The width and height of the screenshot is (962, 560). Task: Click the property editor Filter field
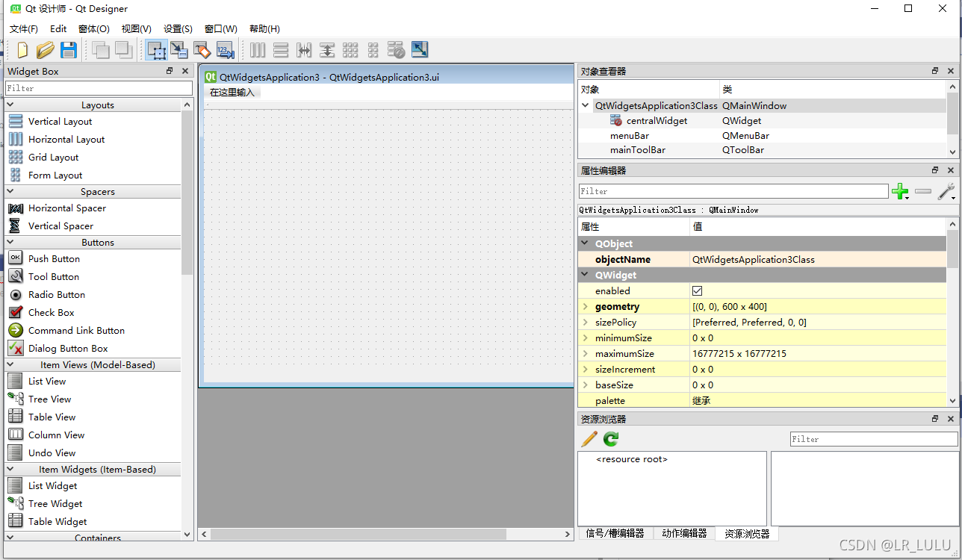tap(733, 191)
